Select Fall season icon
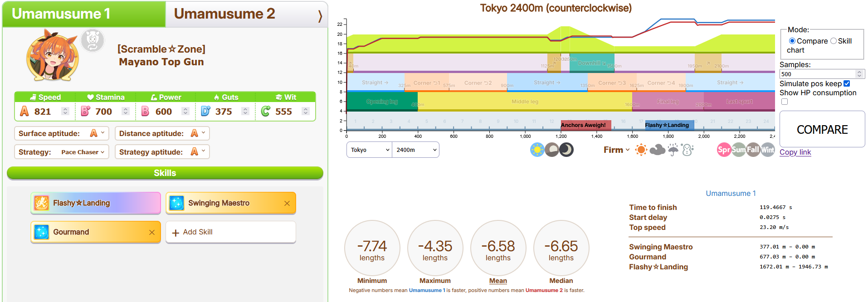This screenshot has width=868, height=302. 753,150
